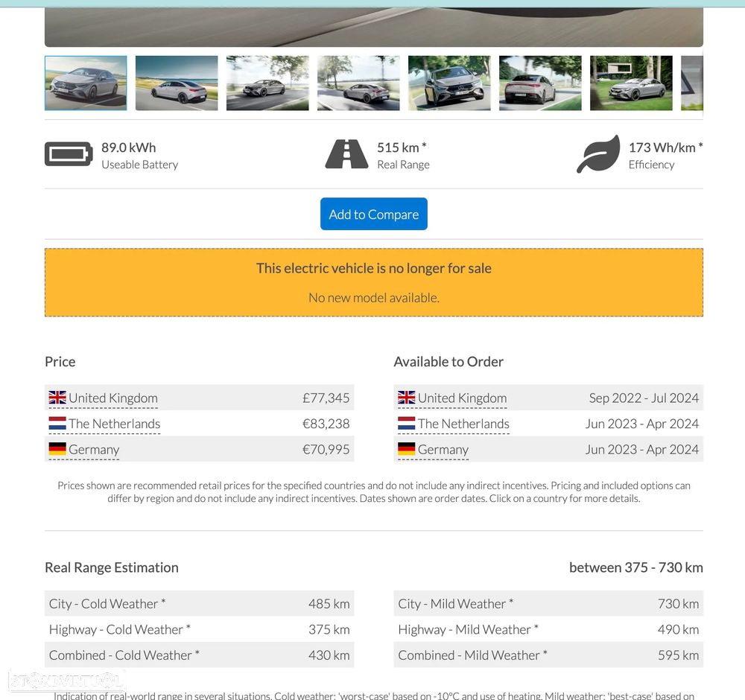The height and width of the screenshot is (700, 745).
Task: Click Combined - Mild Weather row
Action: point(548,655)
